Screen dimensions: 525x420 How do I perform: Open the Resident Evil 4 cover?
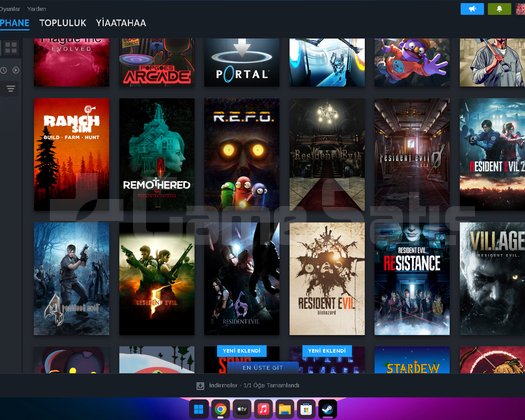pos(72,279)
